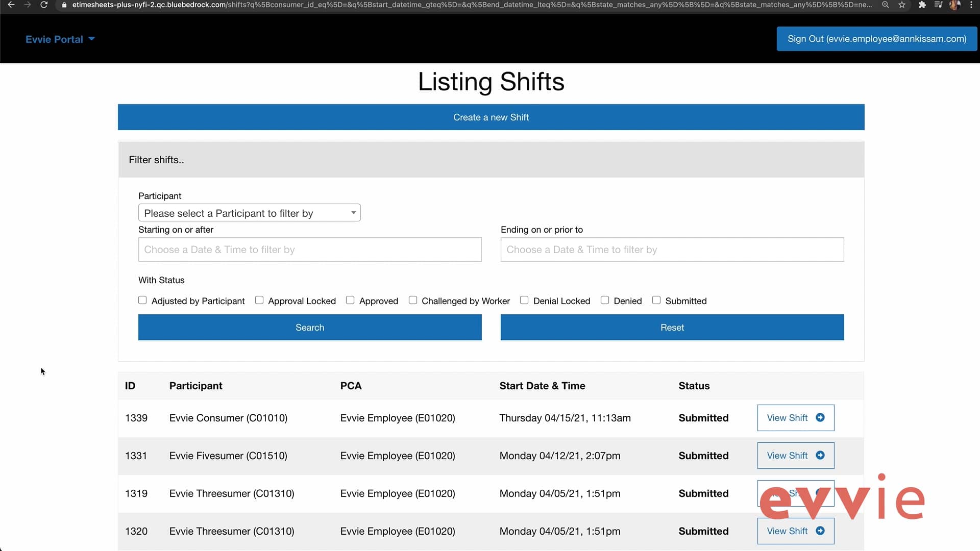This screenshot has height=551, width=980.
Task: Toggle Challenged by Worker checkbox
Action: (413, 300)
